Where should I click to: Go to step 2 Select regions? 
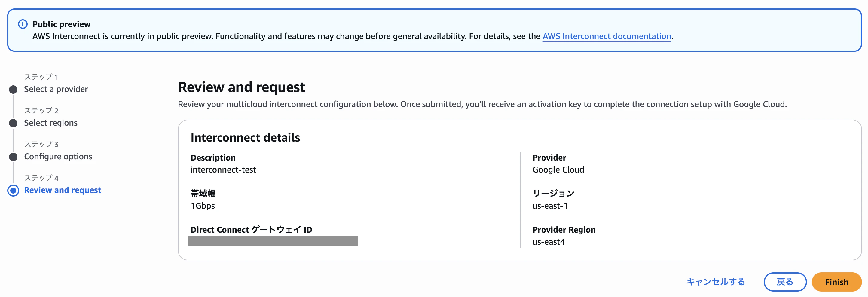(50, 123)
